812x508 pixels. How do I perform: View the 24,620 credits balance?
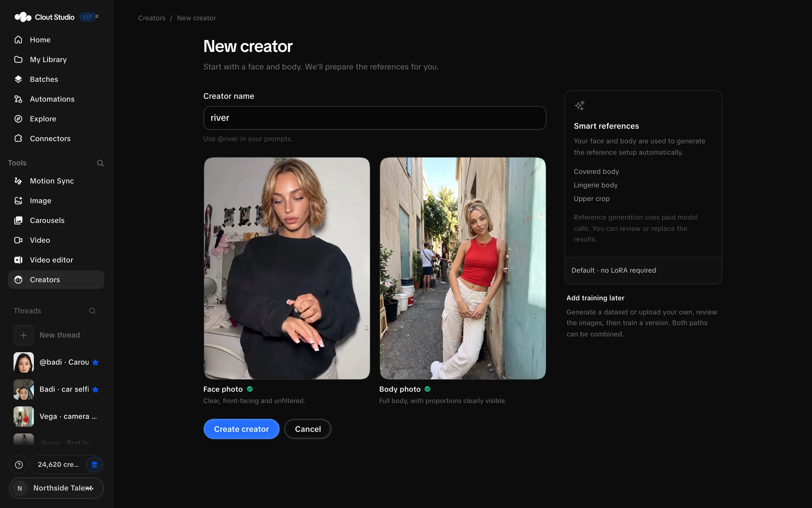(58, 465)
